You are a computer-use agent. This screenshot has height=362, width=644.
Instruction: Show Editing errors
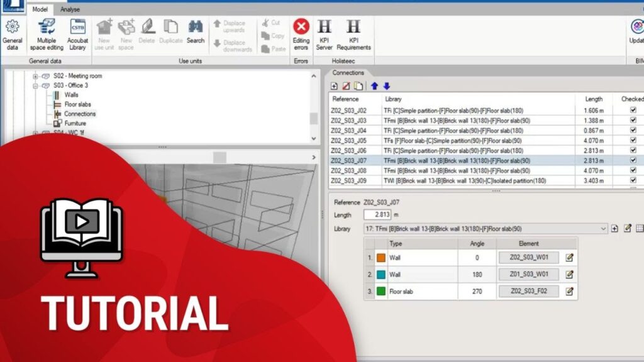click(x=301, y=35)
